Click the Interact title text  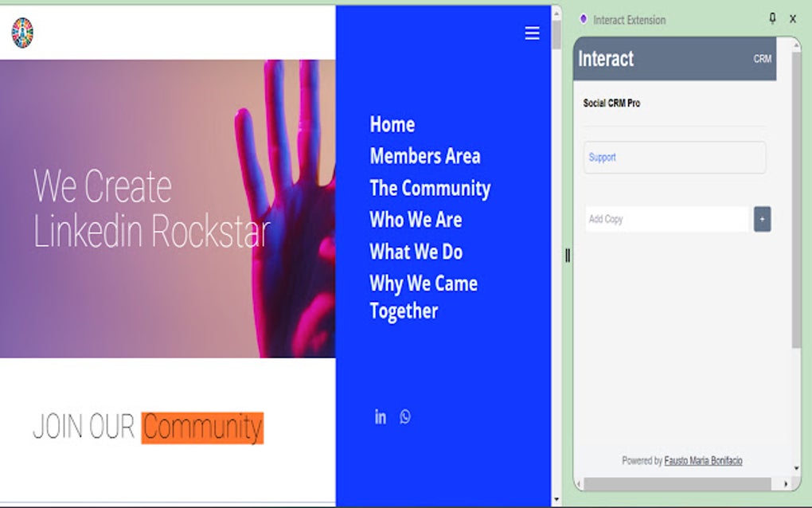(x=606, y=58)
